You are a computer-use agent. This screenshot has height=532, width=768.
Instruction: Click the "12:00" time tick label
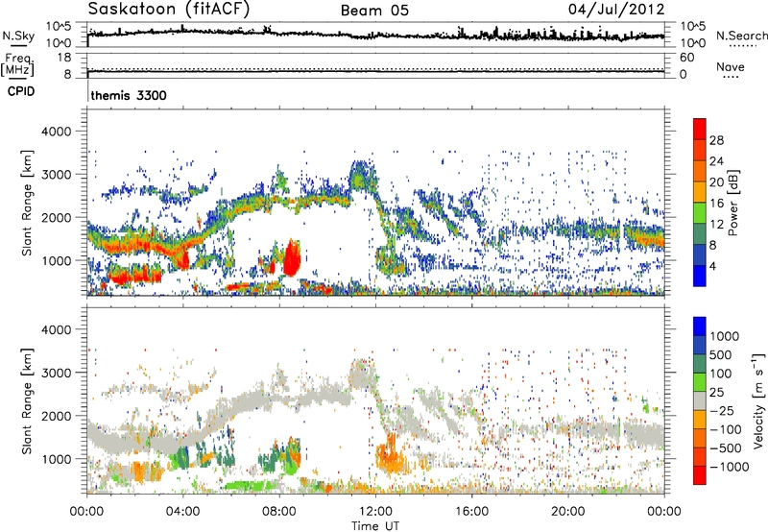(375, 512)
